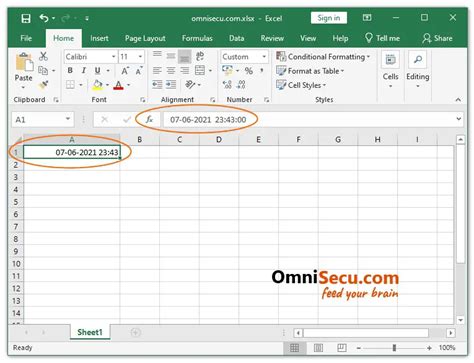The height and width of the screenshot is (363, 474).
Task: Click the yellow Fill Color bucket
Action: 97,85
